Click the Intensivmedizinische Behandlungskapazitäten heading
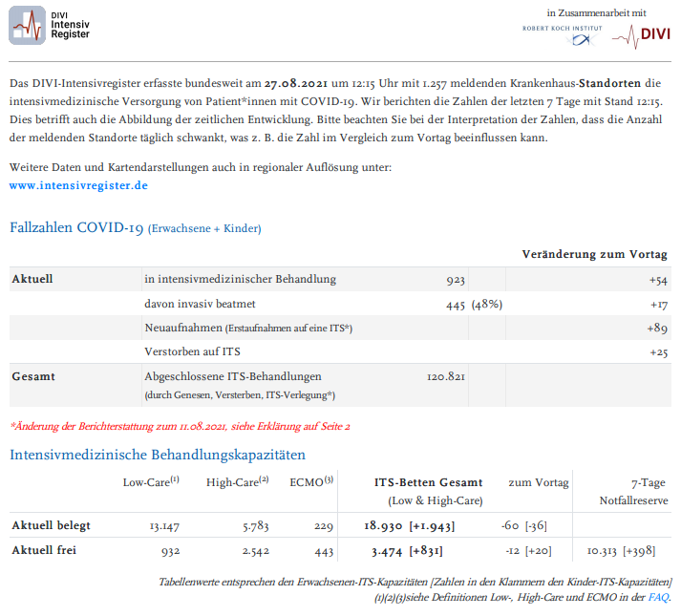This screenshot has height=616, width=681. pyautogui.click(x=158, y=454)
